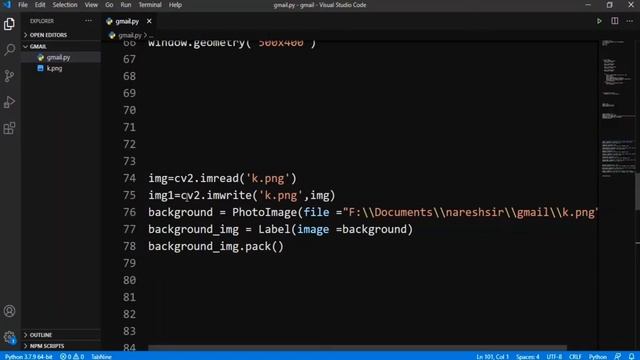Click the vertical scrollbar slider
This screenshot has width=640, height=360.
tap(637, 192)
